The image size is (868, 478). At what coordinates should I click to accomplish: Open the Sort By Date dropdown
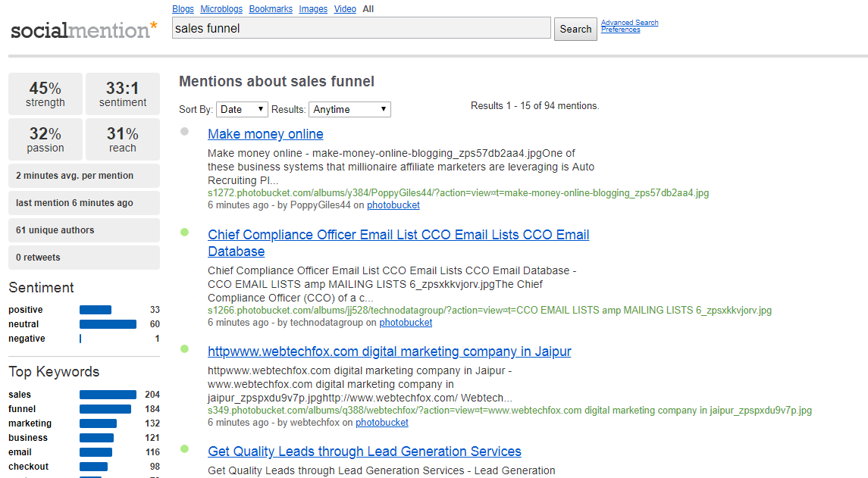(x=242, y=109)
